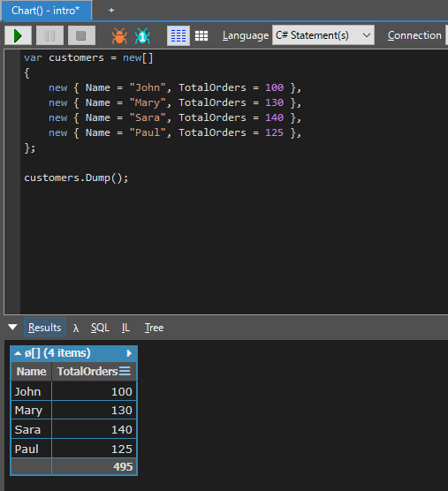This screenshot has height=491, width=448.
Task: Run the query with green play button
Action: tap(19, 35)
